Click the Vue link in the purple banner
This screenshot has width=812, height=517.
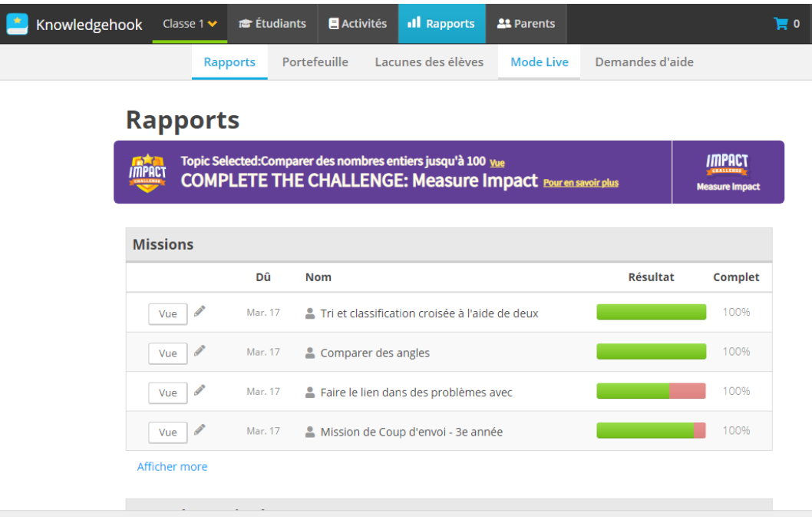[x=497, y=163]
